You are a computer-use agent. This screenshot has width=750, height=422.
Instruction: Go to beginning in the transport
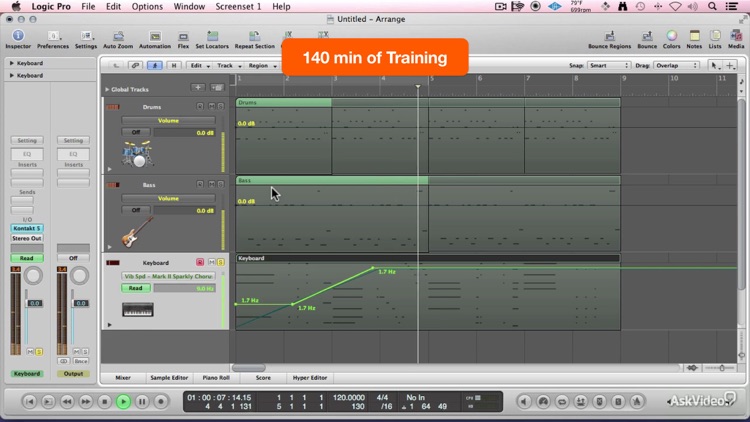29,401
